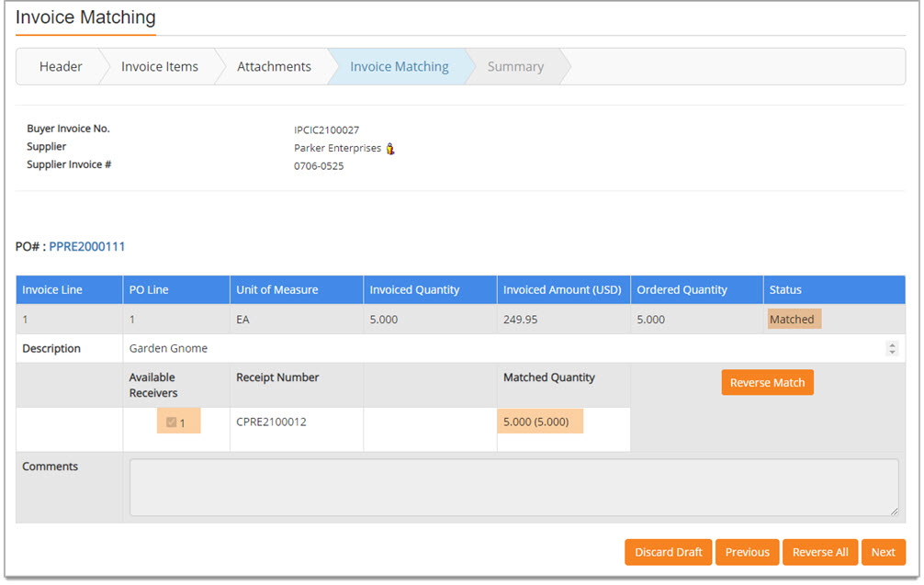Open the PO link PPRE2000111
Image resolution: width=924 pixels, height=585 pixels.
pos(87,247)
